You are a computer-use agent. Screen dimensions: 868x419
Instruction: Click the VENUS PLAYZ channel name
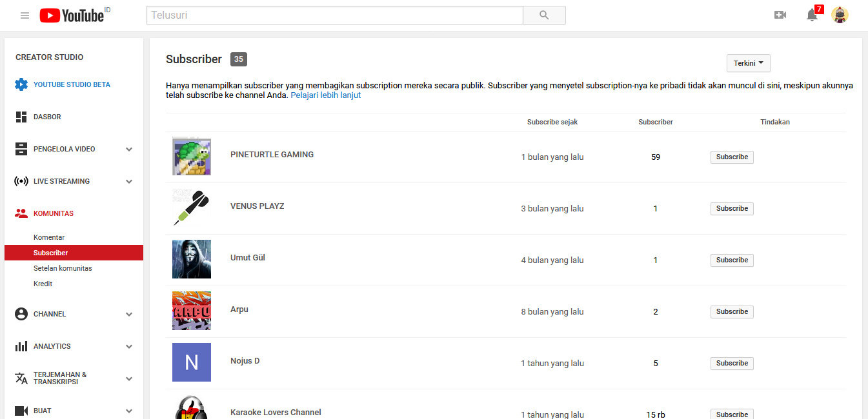point(257,206)
